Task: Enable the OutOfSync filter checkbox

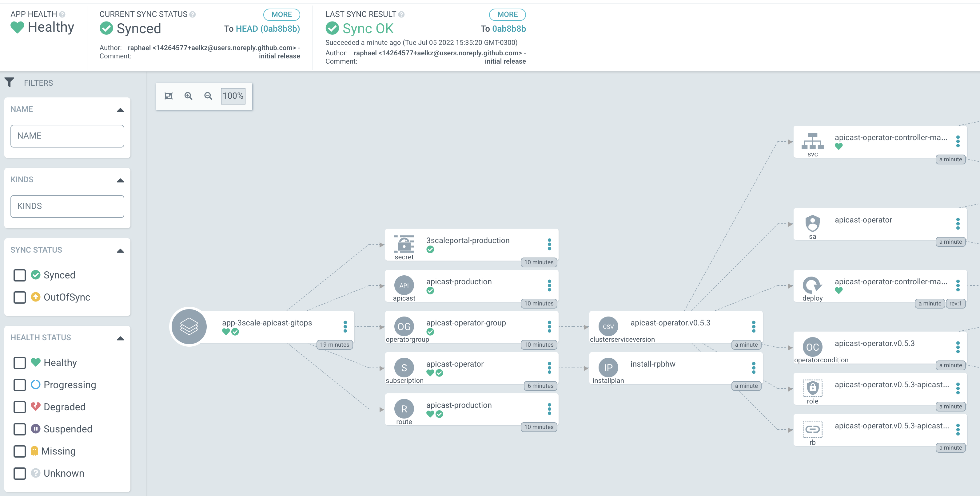Action: pos(20,297)
